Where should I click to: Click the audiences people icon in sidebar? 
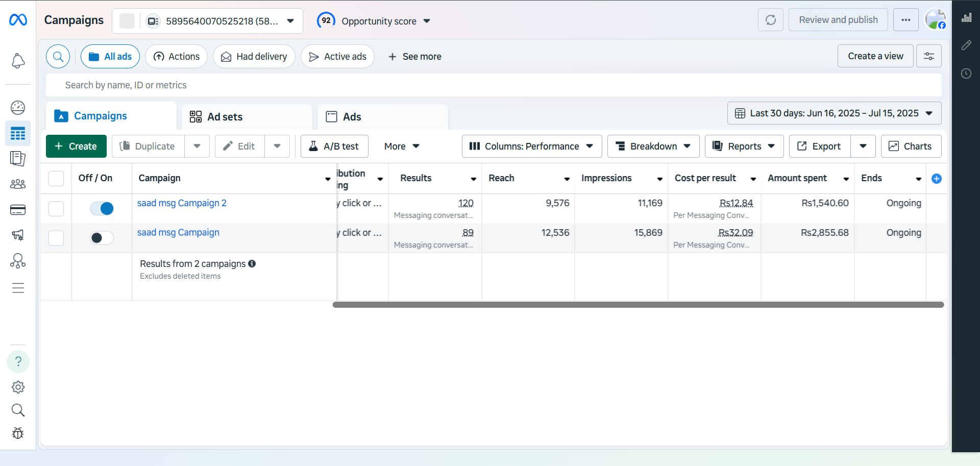click(x=18, y=184)
